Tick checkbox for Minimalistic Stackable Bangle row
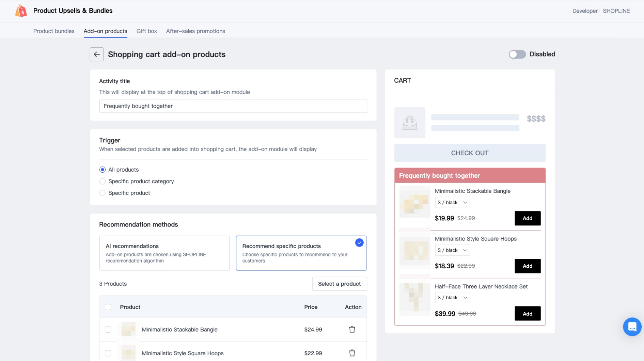The height and width of the screenshot is (361, 644). click(108, 330)
